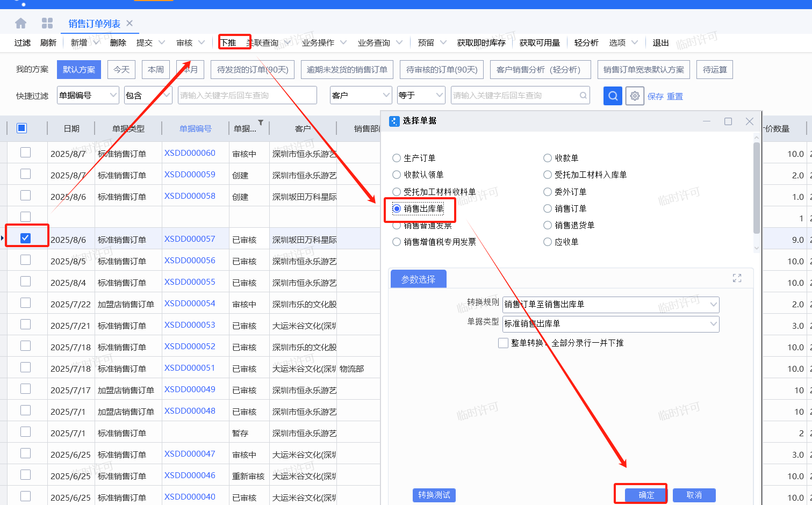This screenshot has width=812, height=505.
Task: Click the dialog's vertical scrollbar
Action: pyautogui.click(x=756, y=188)
